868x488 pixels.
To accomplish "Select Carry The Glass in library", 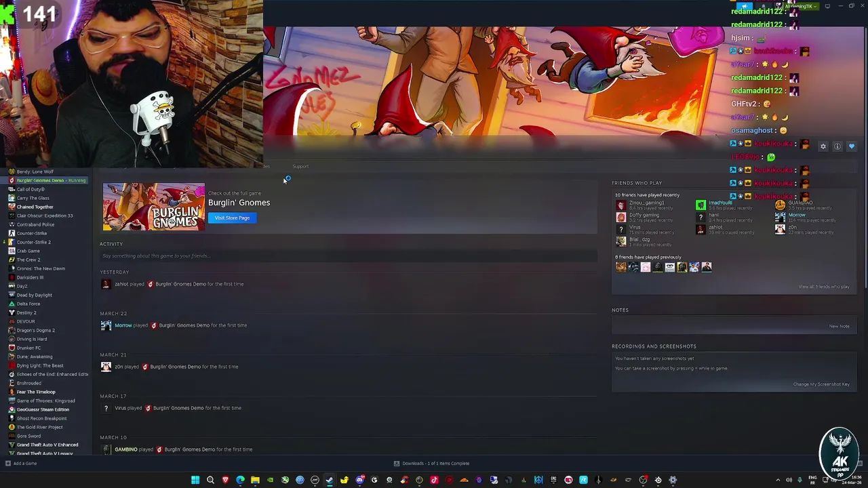I will 33,198.
